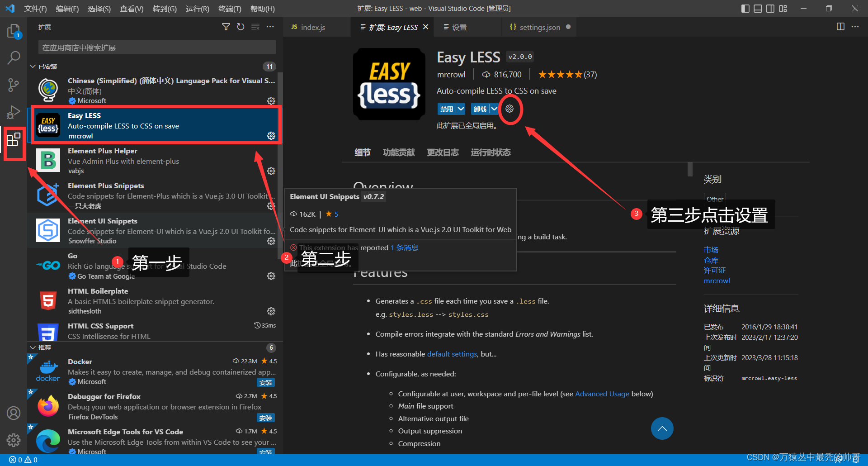Click the 卸载 uninstall button
The width and height of the screenshot is (868, 466).
pos(480,109)
